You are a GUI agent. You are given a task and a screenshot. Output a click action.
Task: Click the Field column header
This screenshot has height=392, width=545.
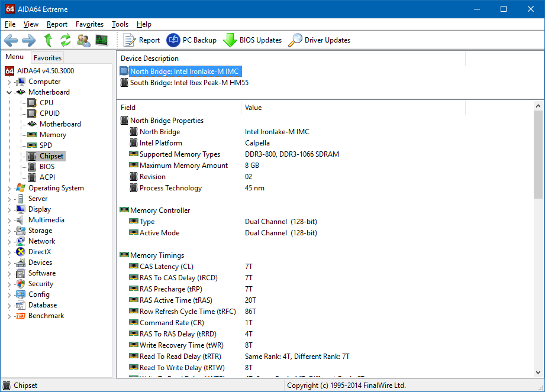coord(179,108)
